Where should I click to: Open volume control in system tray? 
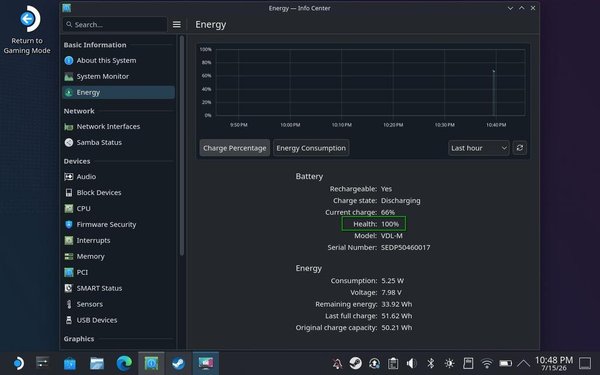(412, 363)
